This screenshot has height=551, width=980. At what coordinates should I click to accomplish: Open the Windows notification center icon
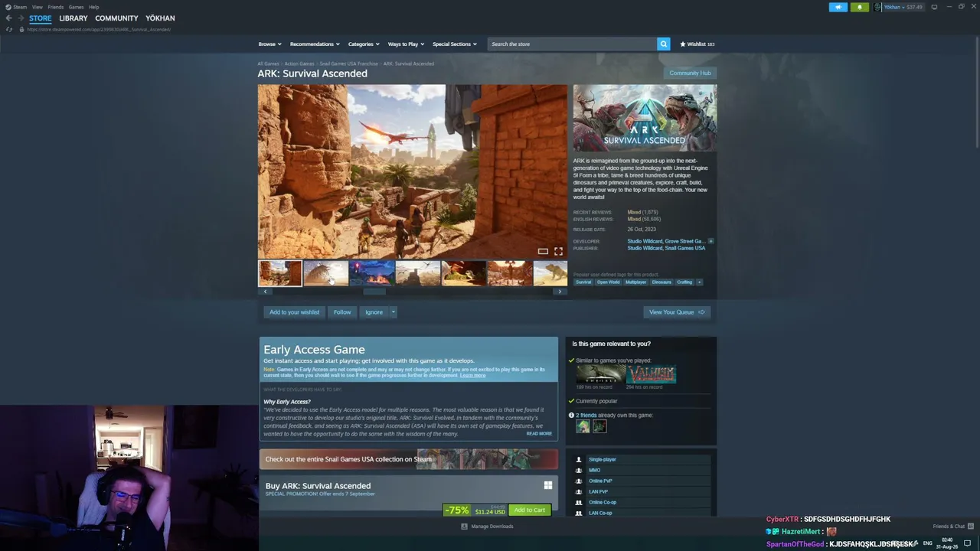[x=967, y=543]
